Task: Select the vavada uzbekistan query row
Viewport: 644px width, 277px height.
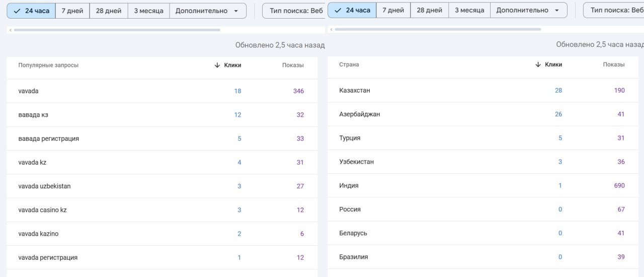Action: point(44,186)
